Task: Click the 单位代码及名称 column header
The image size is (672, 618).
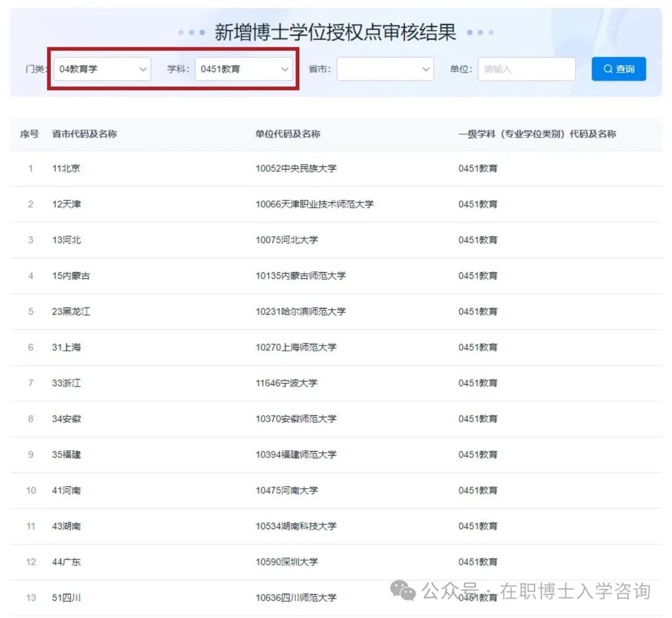Action: point(287,134)
